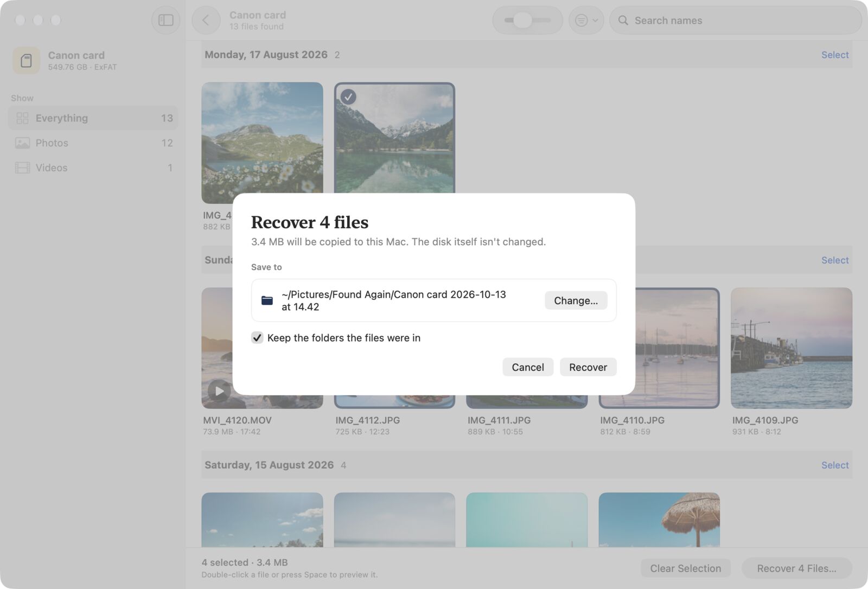
Task: Toggle Keep the folders the files were in
Action: 257,338
